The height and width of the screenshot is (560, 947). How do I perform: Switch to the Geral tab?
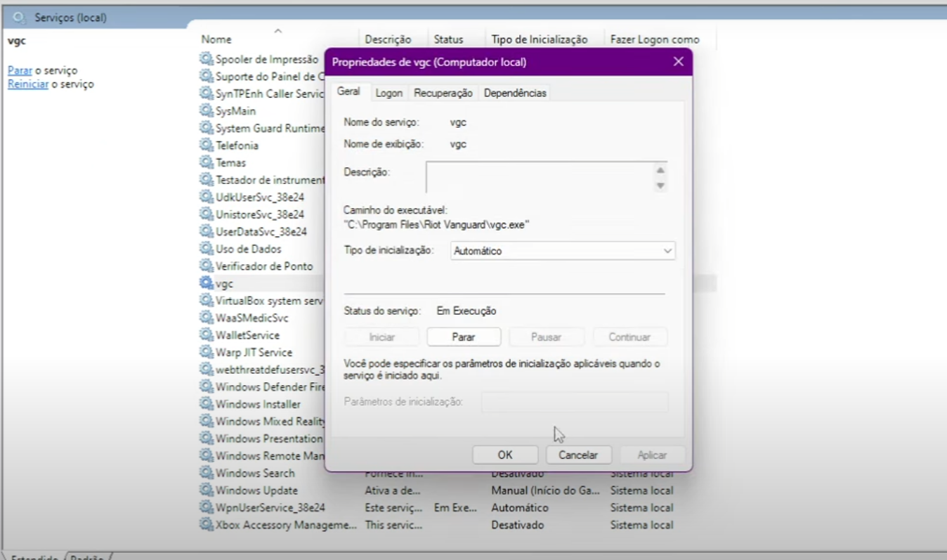click(x=348, y=92)
